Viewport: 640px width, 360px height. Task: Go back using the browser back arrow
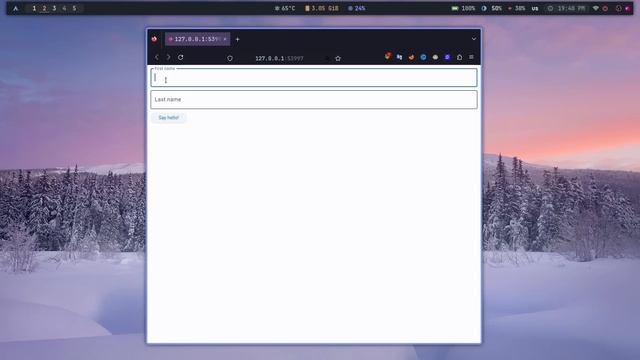click(157, 58)
